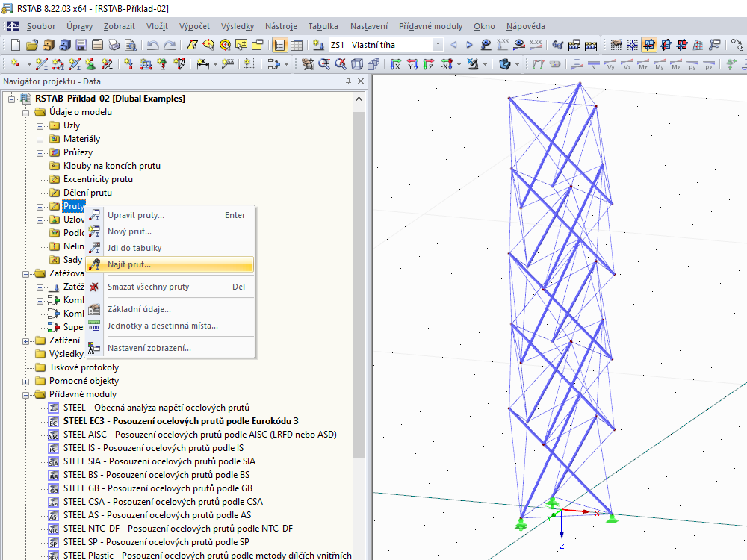Open the Nápověda menu
The image size is (747, 560).
(x=525, y=26)
